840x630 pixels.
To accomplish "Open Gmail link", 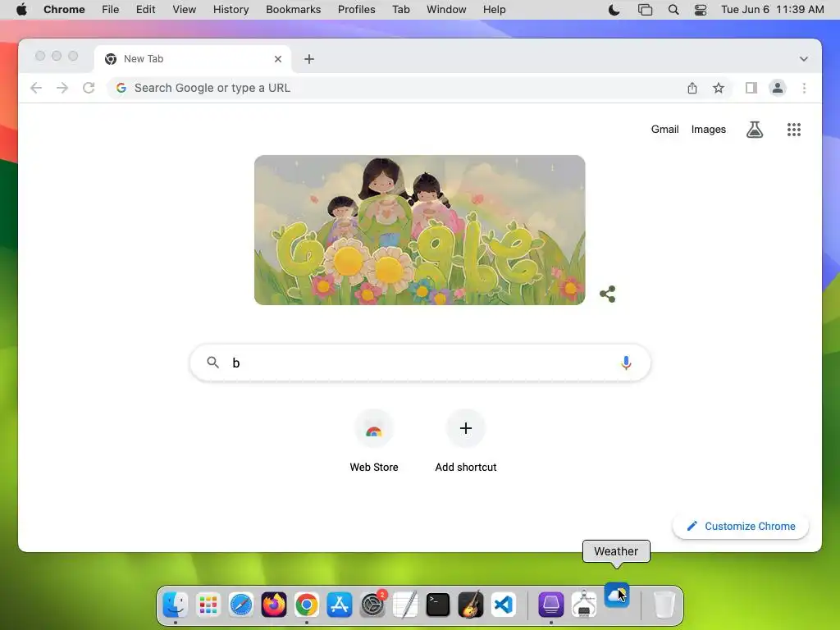I will pos(664,129).
